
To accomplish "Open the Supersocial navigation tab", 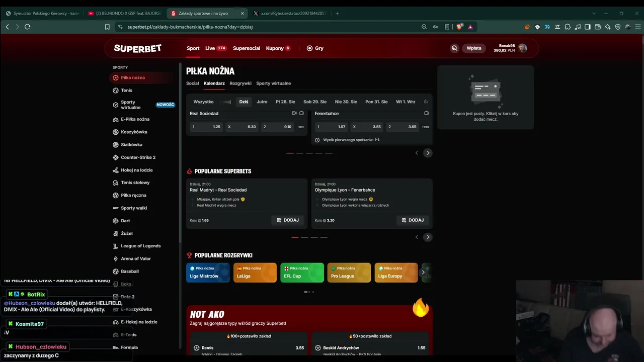I will pyautogui.click(x=247, y=48).
